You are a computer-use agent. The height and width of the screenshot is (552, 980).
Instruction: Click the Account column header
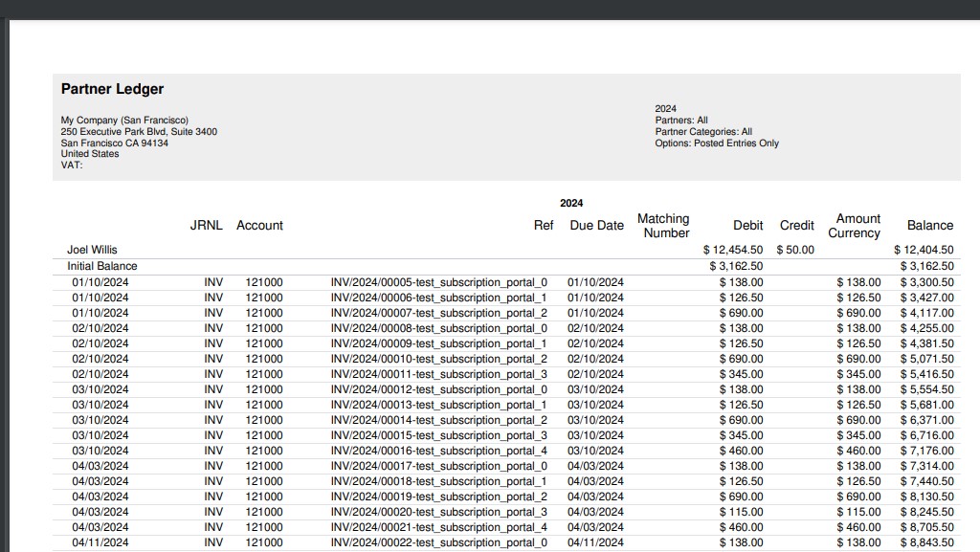pos(259,226)
